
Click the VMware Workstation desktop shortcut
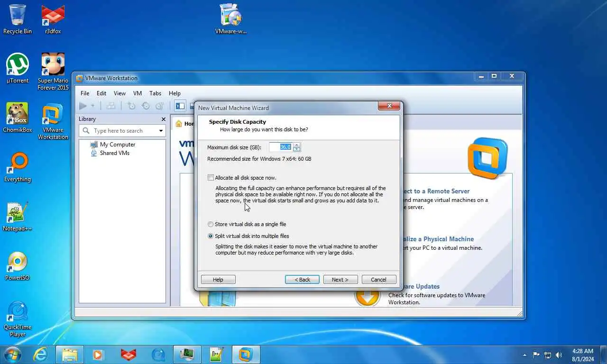pos(53,121)
